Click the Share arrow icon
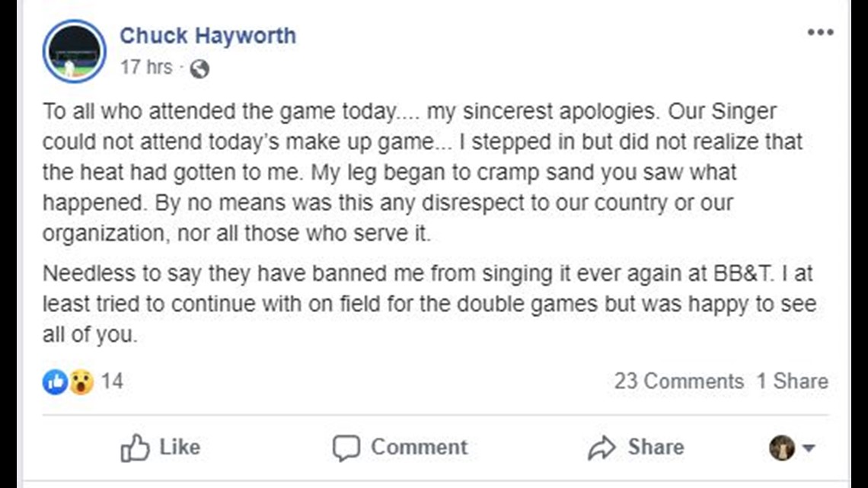The height and width of the screenshot is (488, 868). (x=602, y=448)
